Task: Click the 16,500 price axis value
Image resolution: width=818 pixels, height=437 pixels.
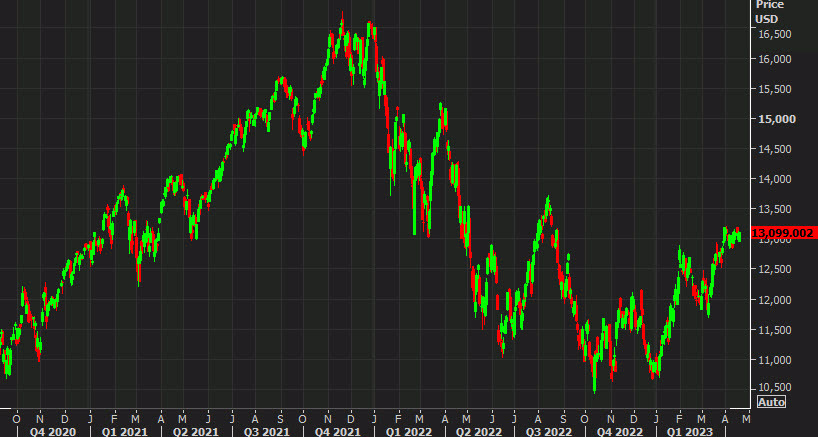Action: (x=774, y=34)
